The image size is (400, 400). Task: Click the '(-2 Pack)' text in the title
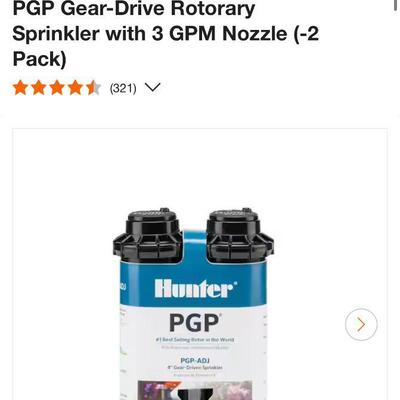coord(166,46)
